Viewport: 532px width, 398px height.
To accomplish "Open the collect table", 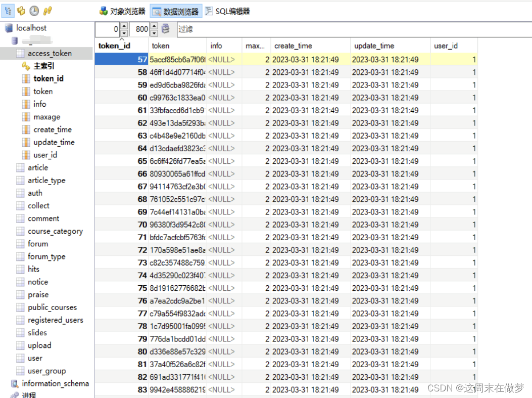I will click(x=38, y=205).
